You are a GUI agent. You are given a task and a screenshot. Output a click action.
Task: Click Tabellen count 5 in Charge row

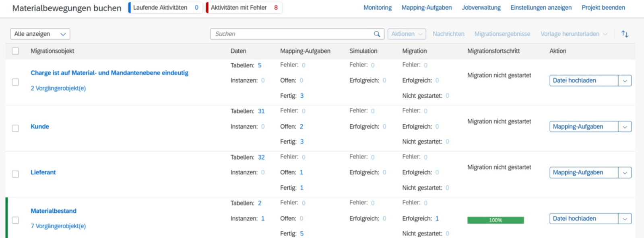point(260,66)
